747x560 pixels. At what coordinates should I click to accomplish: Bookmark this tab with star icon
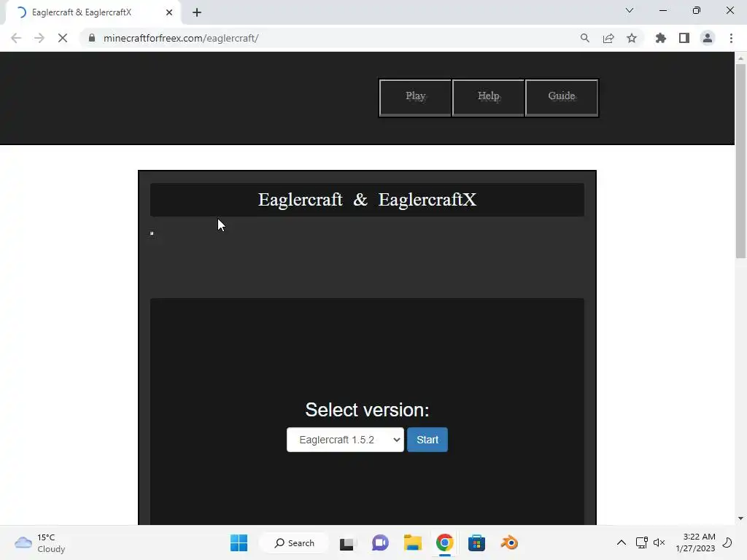point(632,38)
